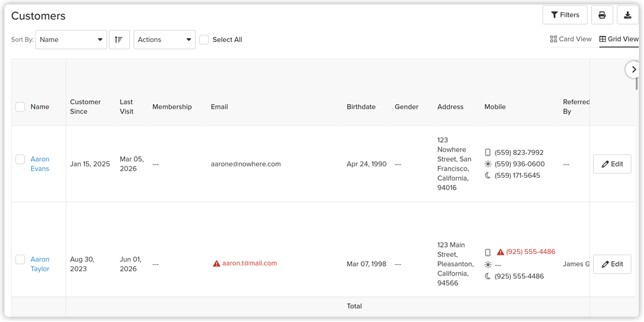Click the Email column header
The height and width of the screenshot is (322, 644).
point(220,107)
